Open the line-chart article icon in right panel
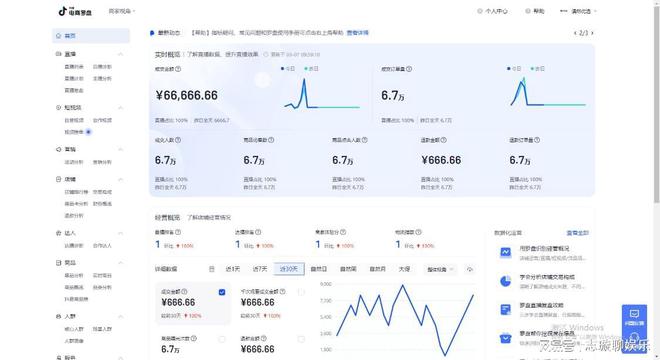660x360 pixels. 505,252
